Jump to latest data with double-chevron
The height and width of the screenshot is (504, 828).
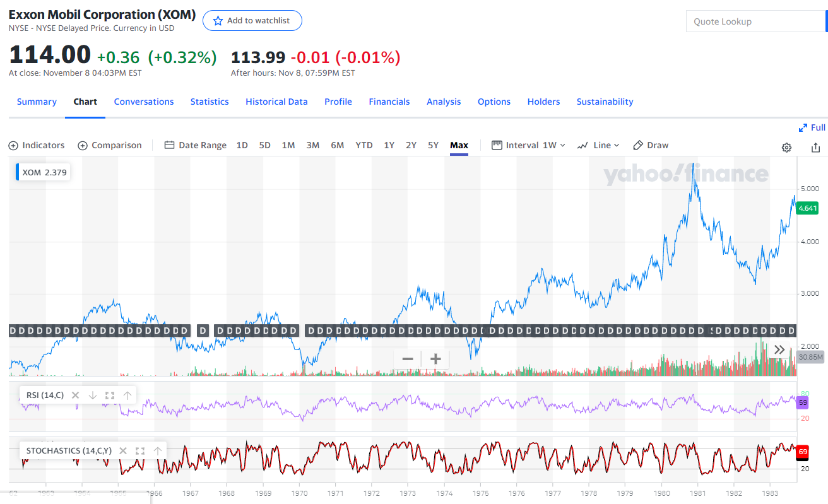(779, 349)
